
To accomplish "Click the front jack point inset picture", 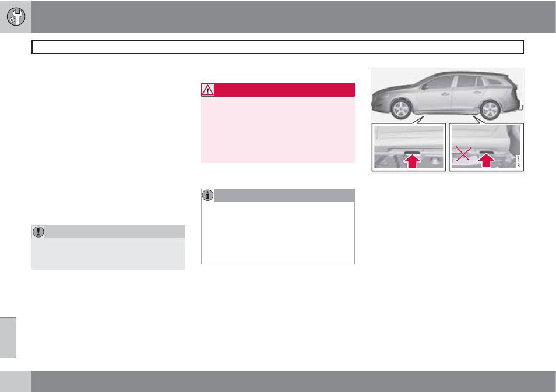I will point(409,147).
